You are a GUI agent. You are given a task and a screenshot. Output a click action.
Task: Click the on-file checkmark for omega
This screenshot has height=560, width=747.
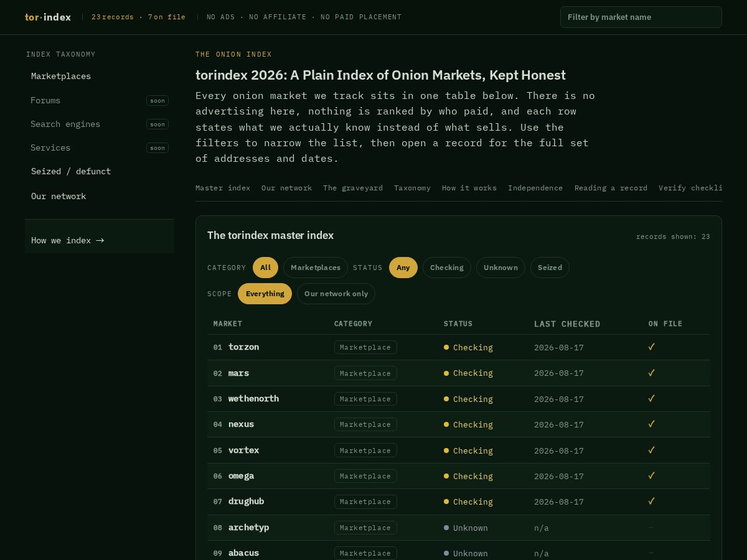point(651,475)
